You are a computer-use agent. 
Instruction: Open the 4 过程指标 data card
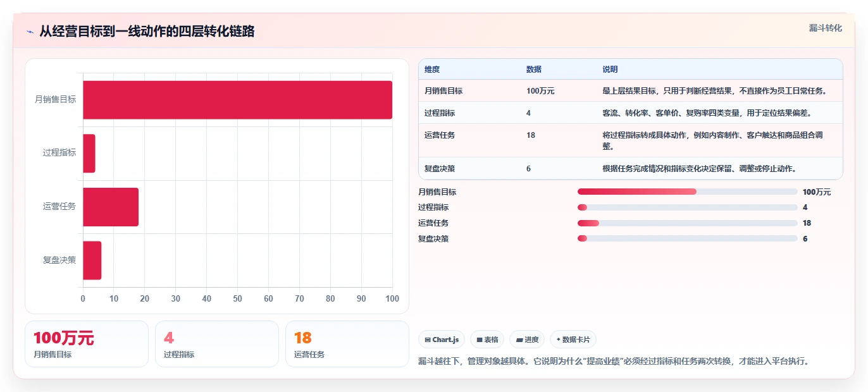click(217, 344)
